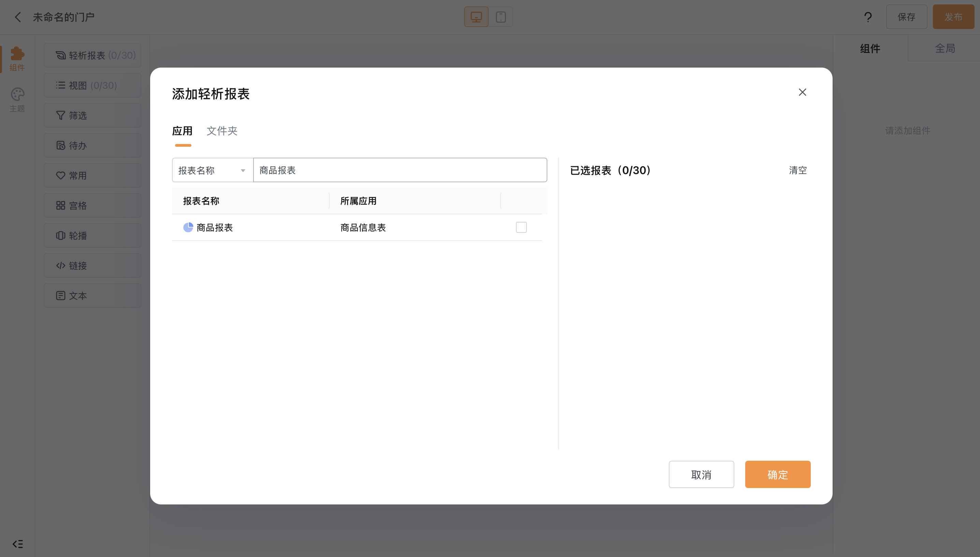Click the 商品信息表 cell
The height and width of the screenshot is (557, 980).
(x=363, y=228)
